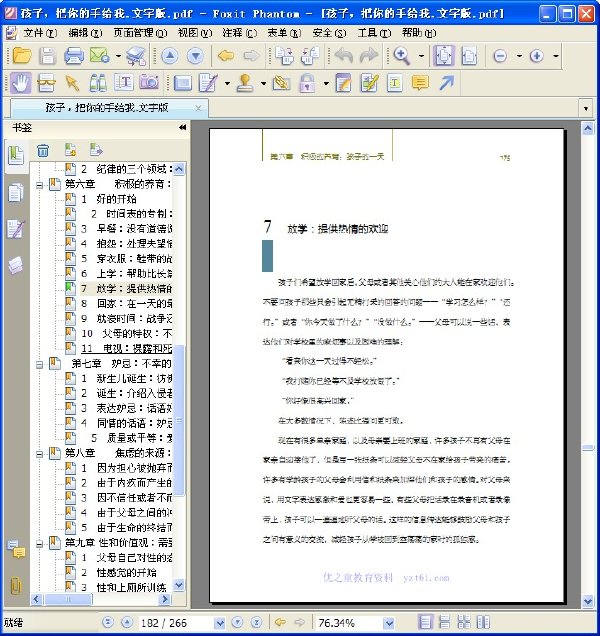Open dropdown next to the email icon
The width and height of the screenshot is (600, 636).
118,56
